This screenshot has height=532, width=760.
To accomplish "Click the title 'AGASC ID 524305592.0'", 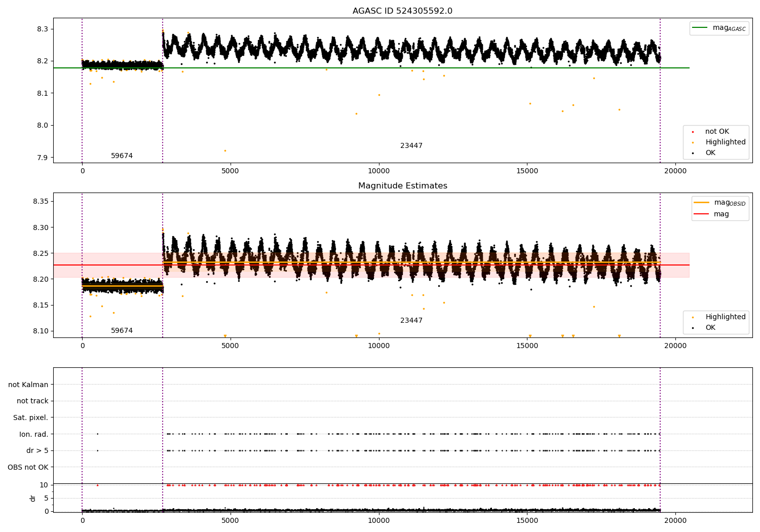I will point(402,11).
